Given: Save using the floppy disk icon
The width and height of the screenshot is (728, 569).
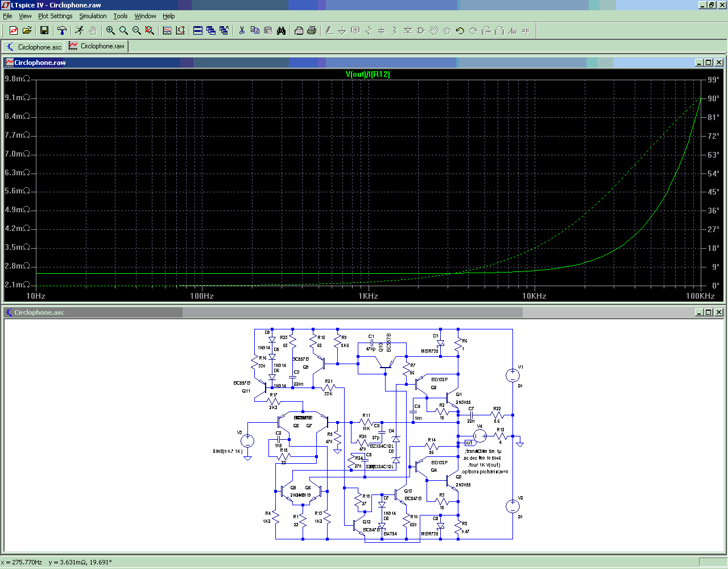Looking at the screenshot, I should pyautogui.click(x=44, y=31).
